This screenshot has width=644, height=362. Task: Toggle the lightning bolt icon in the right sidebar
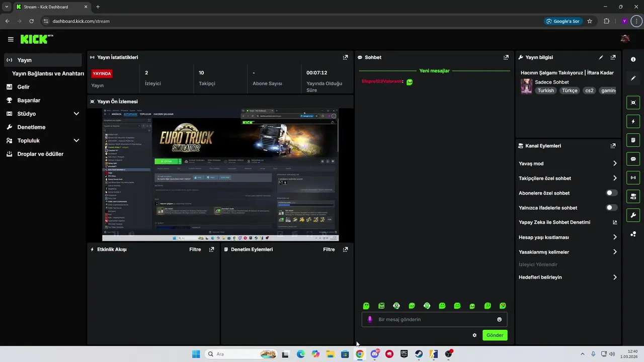(x=633, y=121)
